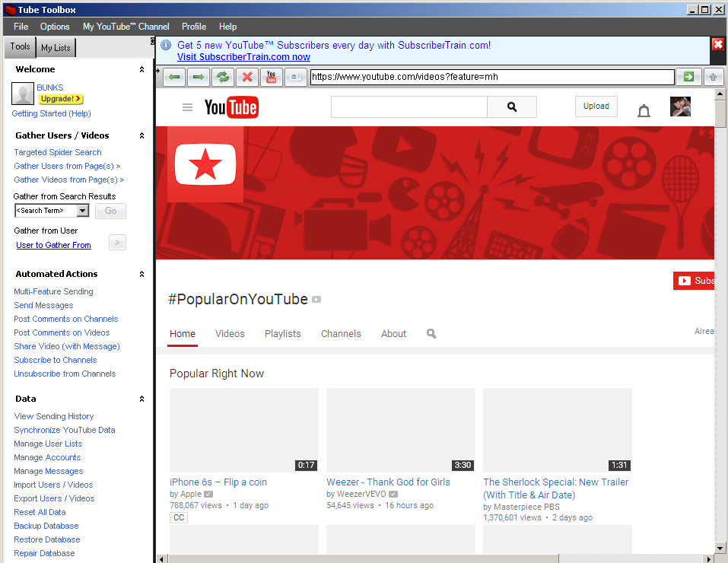Close the SubscriberTrain ad banner
The height and width of the screenshot is (563, 728).
pyautogui.click(x=718, y=44)
